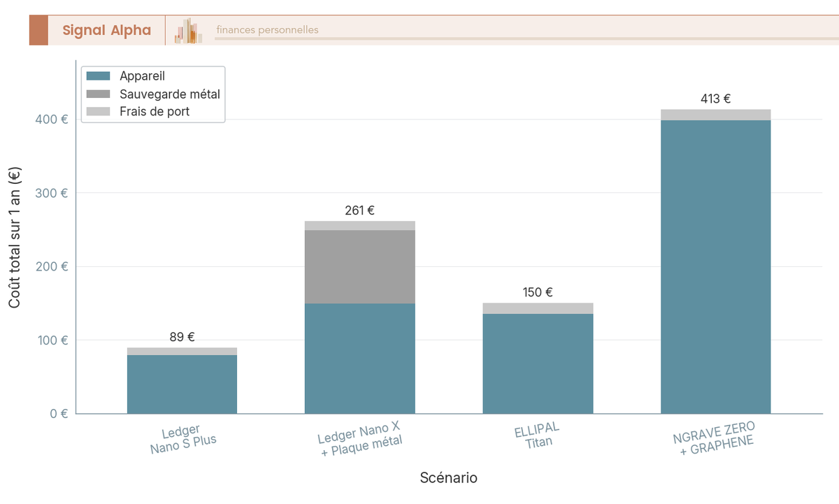Screen dimensions: 839x504
Task: Click the 'finances personnelles' header text
Action: 267,30
